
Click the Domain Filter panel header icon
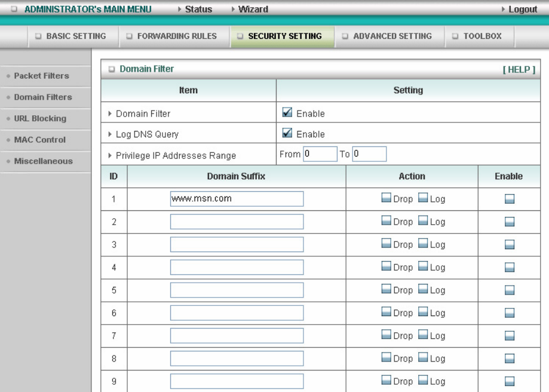coord(112,69)
